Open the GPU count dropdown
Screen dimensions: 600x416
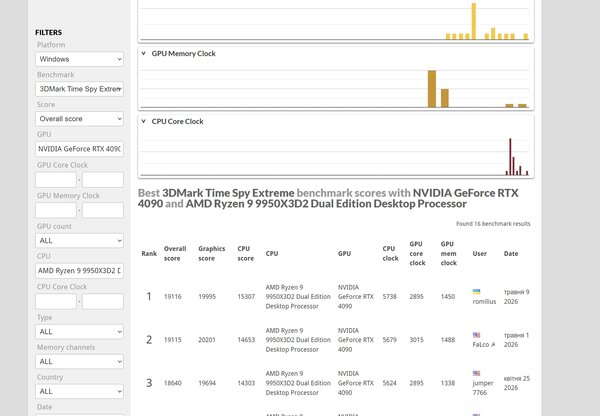80,241
